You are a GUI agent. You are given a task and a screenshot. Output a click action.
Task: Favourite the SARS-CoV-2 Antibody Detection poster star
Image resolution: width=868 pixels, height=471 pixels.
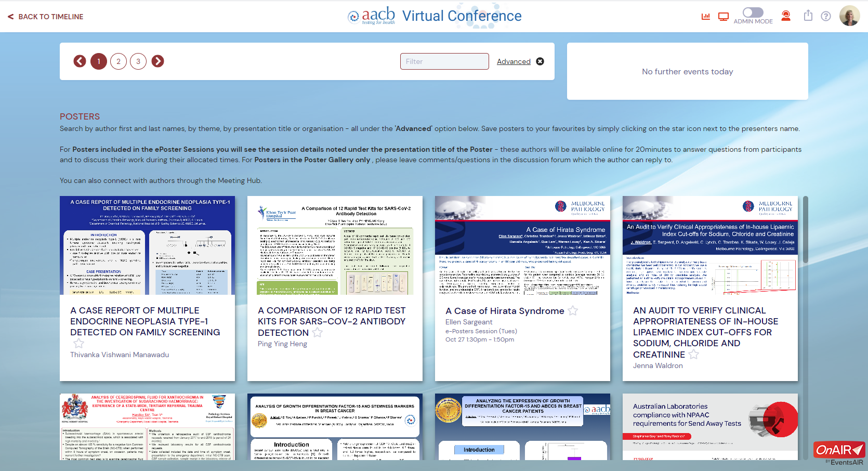pyautogui.click(x=317, y=333)
